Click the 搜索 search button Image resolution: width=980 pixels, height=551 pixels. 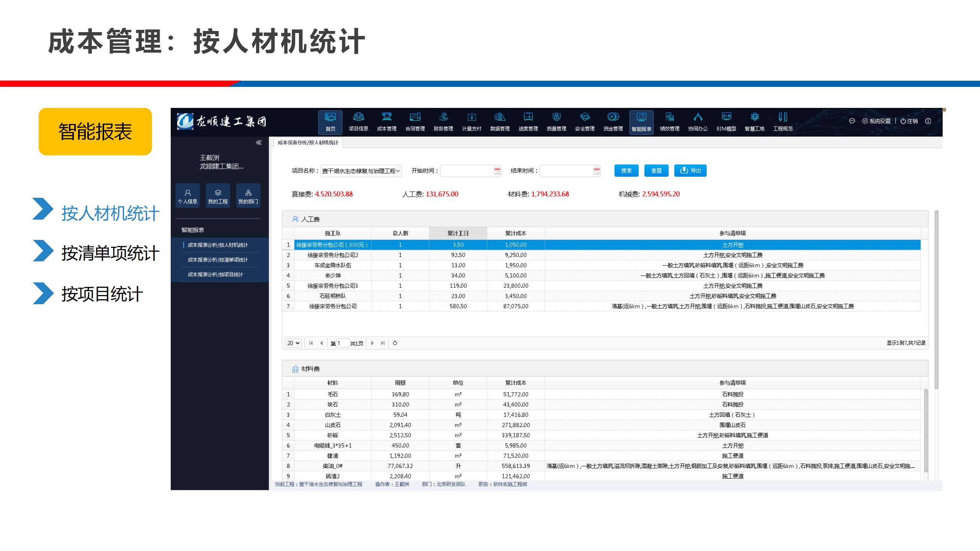tap(626, 171)
